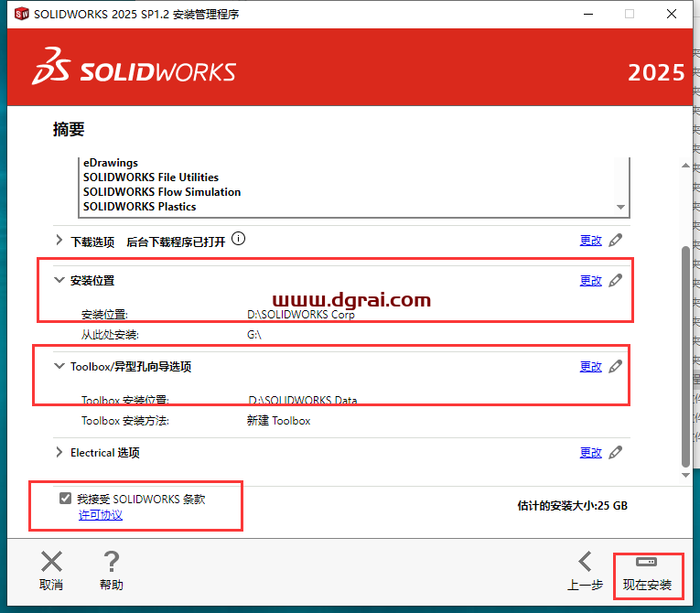
Task: Click the 3DS SOLIDWORKS logo in banner
Action: 134,67
